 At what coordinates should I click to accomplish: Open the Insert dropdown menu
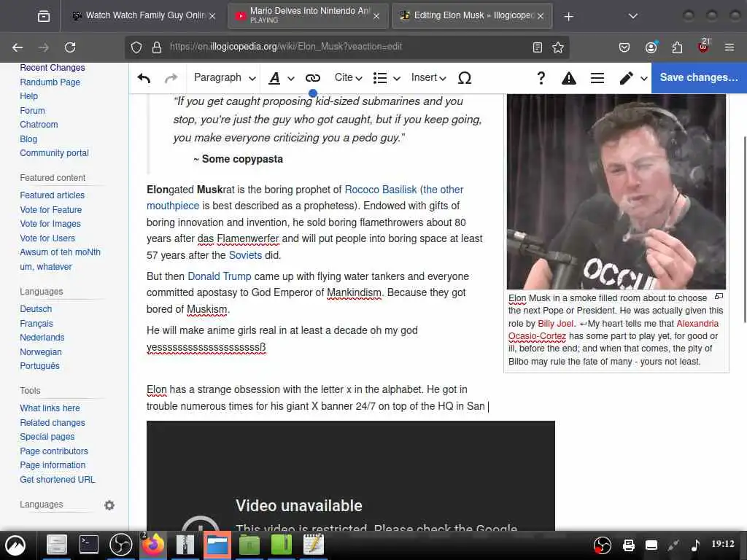[x=428, y=78]
